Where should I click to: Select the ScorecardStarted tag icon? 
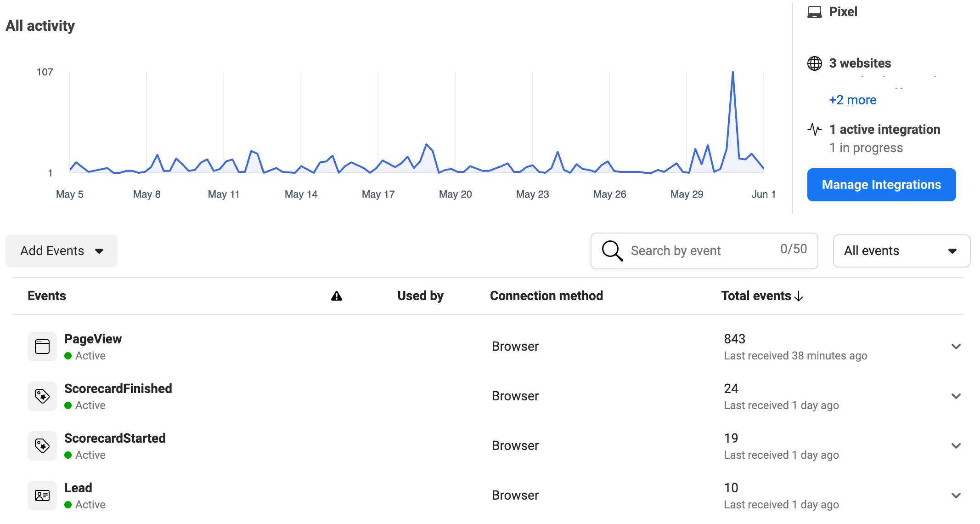pos(42,445)
